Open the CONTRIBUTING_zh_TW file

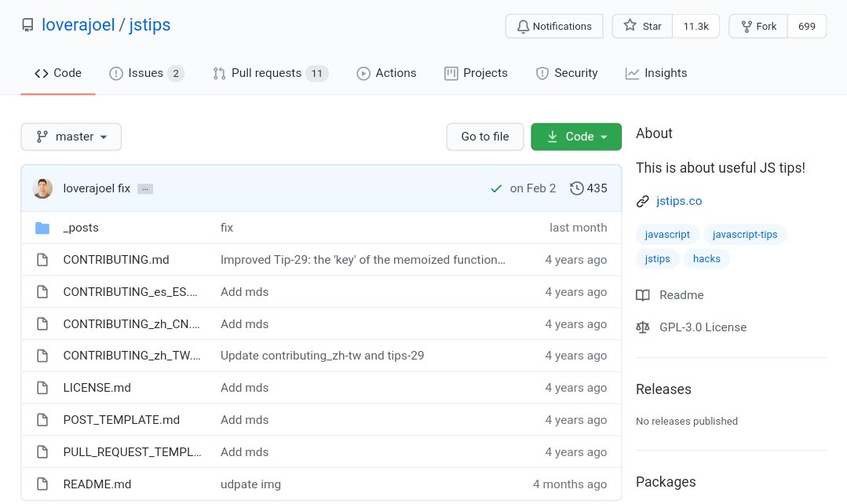(x=132, y=356)
